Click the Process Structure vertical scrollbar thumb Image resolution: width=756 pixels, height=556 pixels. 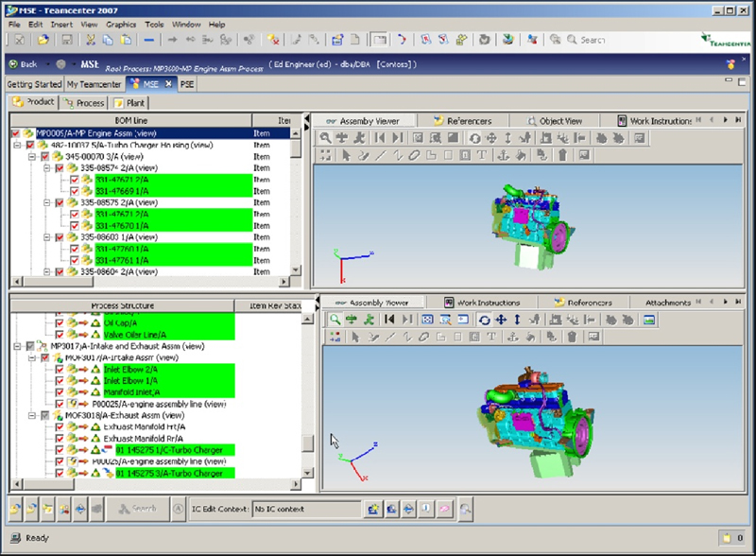[308, 443]
